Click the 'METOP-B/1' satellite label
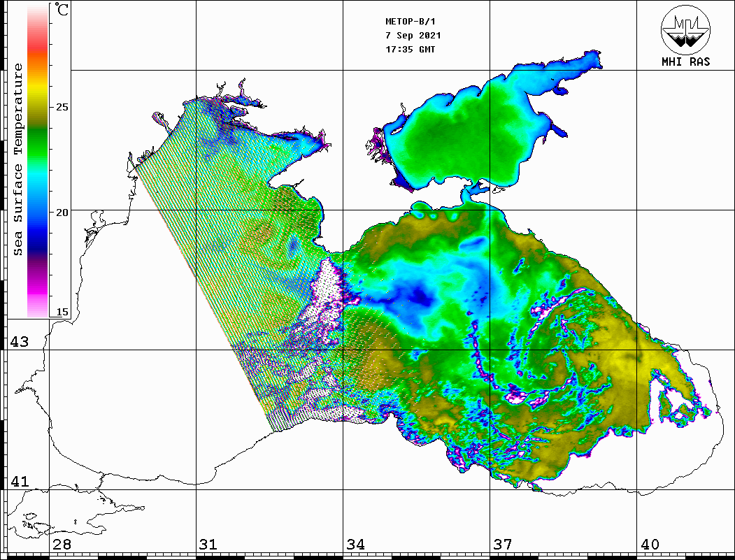 (x=410, y=22)
